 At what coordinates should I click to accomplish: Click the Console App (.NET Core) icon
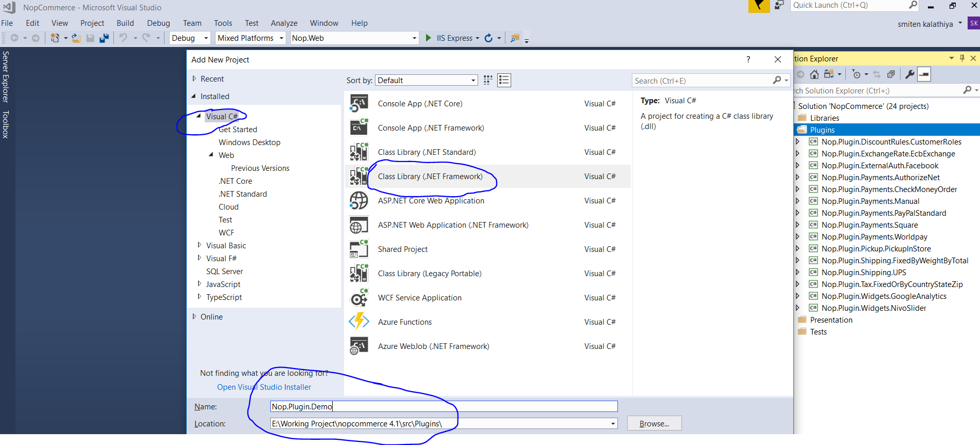359,103
